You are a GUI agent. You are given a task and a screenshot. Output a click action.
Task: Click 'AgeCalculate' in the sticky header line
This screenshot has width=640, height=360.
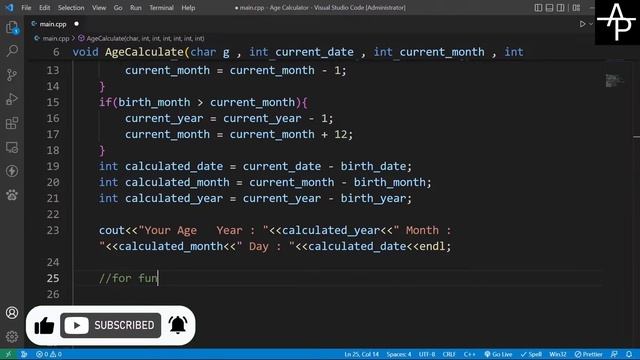click(x=144, y=52)
